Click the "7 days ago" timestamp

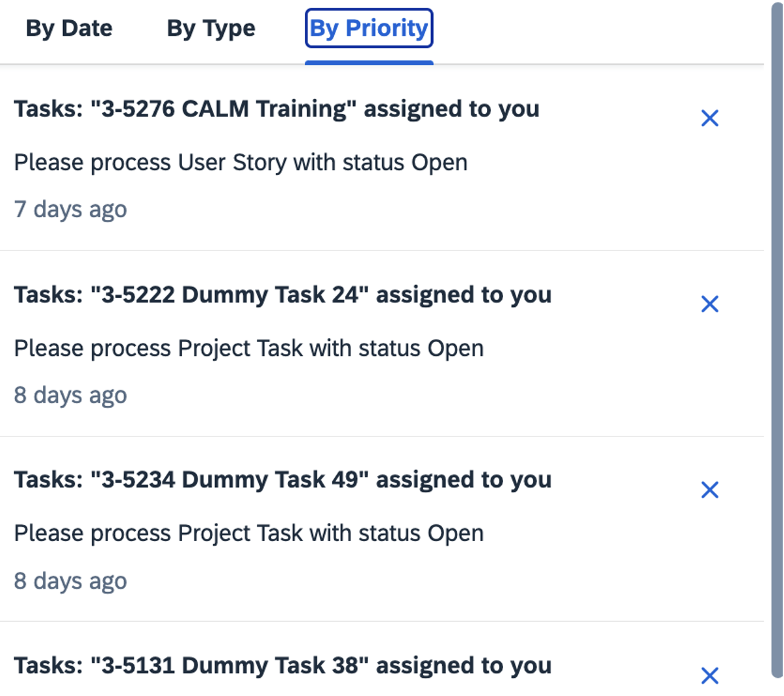tap(70, 209)
